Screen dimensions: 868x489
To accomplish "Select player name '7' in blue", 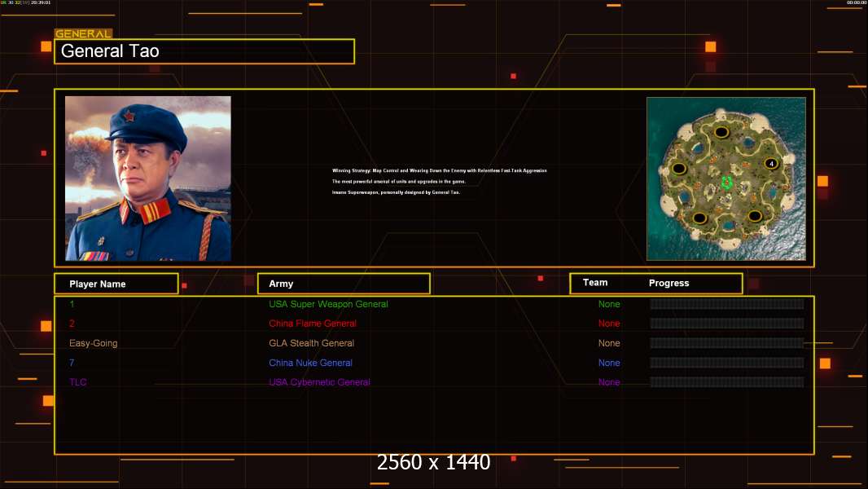I will [x=72, y=363].
